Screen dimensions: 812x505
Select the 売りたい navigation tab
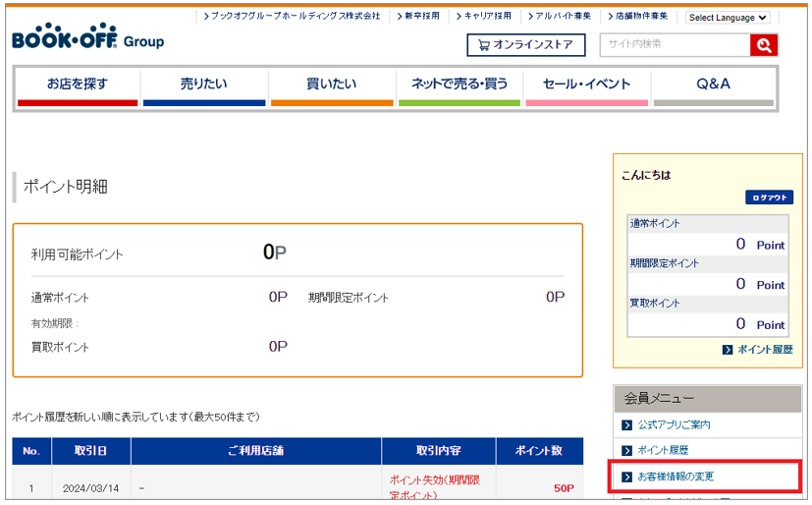(203, 84)
